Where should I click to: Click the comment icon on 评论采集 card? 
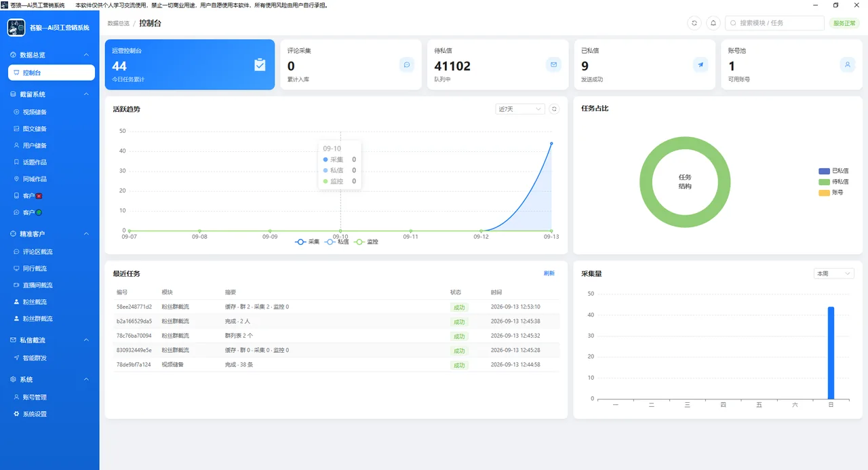coord(407,64)
